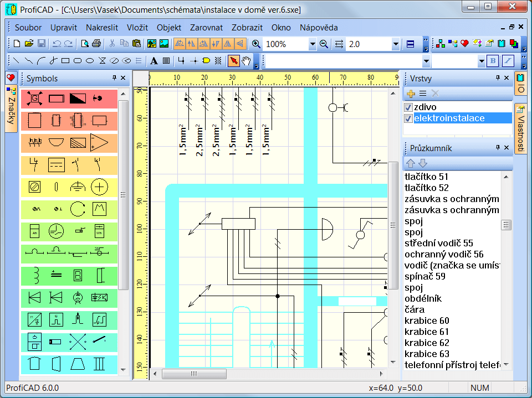Select the text tool letter A
Viewport: 532px width, 398px height.
point(154,61)
